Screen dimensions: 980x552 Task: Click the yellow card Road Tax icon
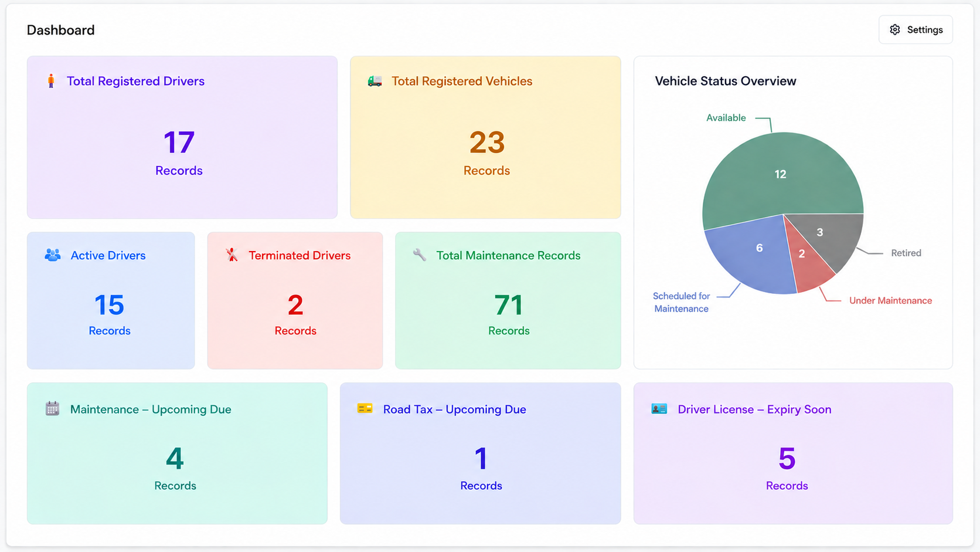coord(365,408)
